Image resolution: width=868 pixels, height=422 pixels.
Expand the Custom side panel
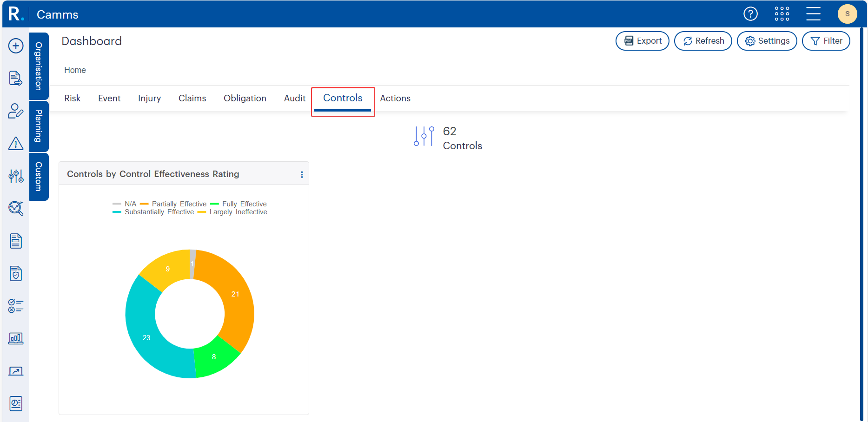point(39,177)
